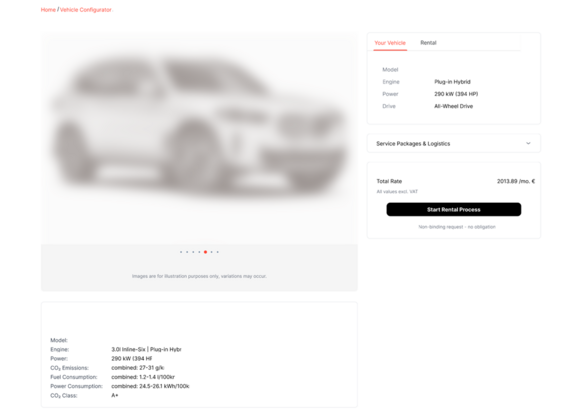The width and height of the screenshot is (580, 409).
Task: Click the Plug-in Hybrid engine value
Action: point(452,82)
